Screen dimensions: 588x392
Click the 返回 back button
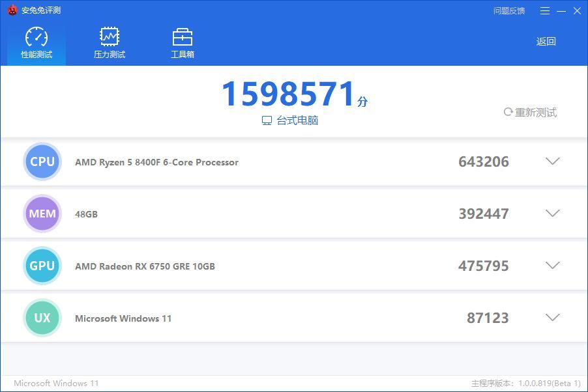(546, 41)
